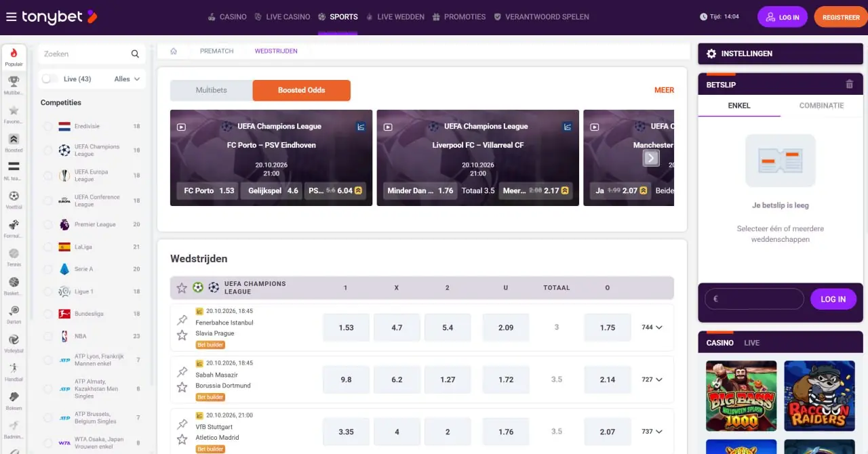Open the Multibets trophy sidebar icon

[14, 85]
